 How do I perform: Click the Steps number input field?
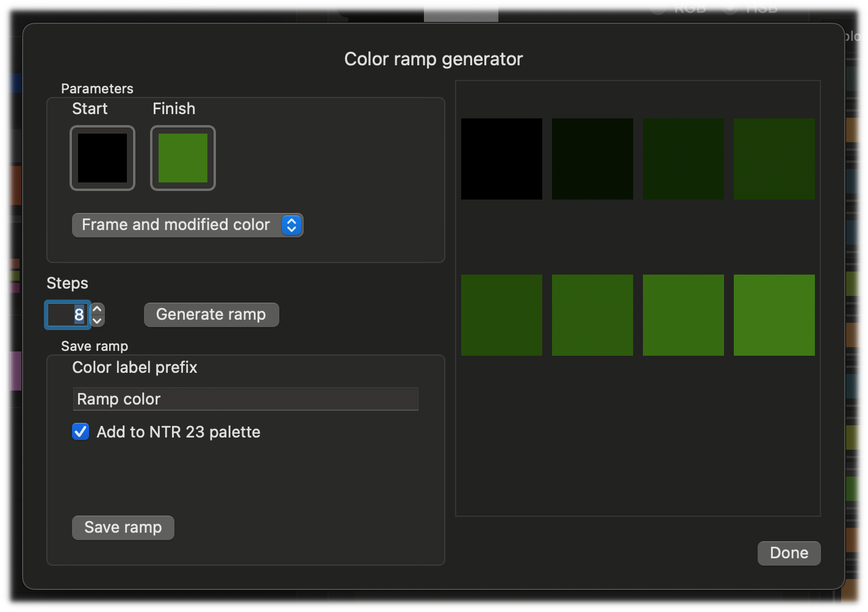coord(68,315)
